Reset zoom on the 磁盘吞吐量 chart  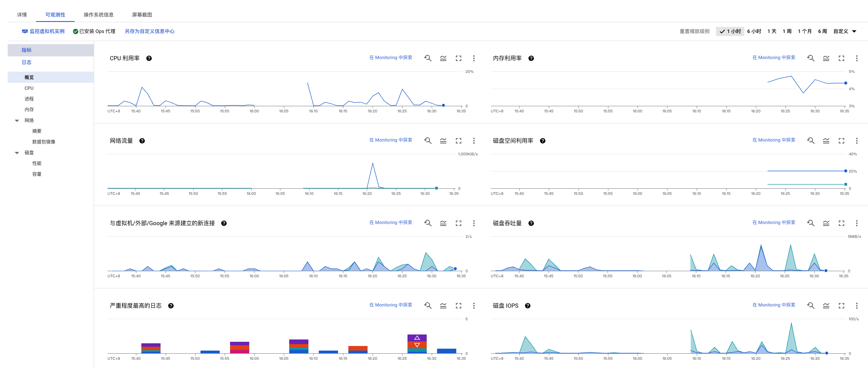(810, 223)
